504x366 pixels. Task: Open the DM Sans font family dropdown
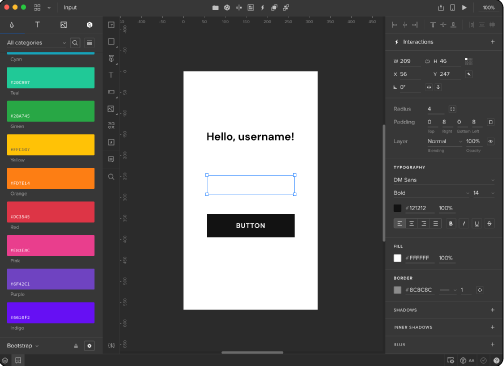(x=444, y=180)
